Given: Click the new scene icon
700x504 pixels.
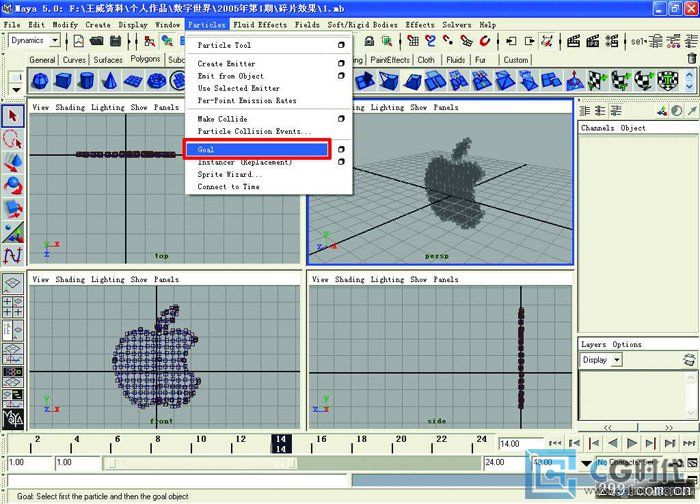Looking at the screenshot, I should (79, 42).
